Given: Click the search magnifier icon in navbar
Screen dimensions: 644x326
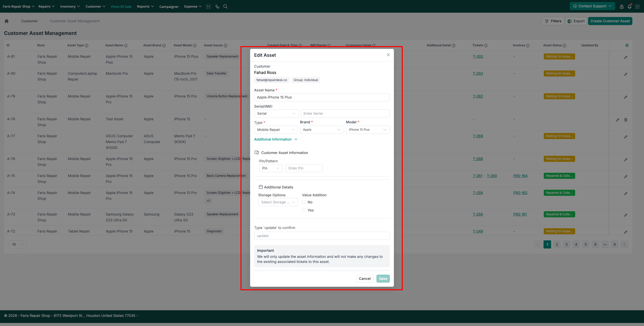Looking at the screenshot, I should pyautogui.click(x=225, y=7).
